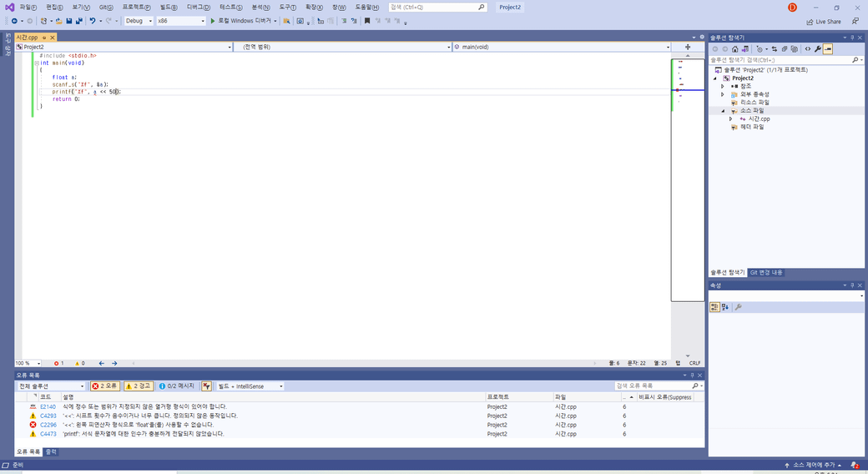Image resolution: width=868 pixels, height=474 pixels.
Task: Click the alphabetical sort icon in Properties panel
Action: click(x=725, y=307)
